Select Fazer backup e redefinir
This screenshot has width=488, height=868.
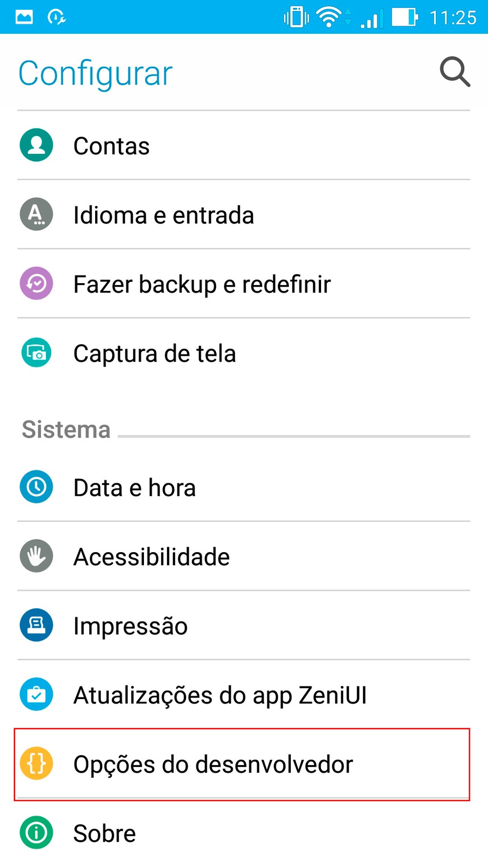pyautogui.click(x=202, y=285)
